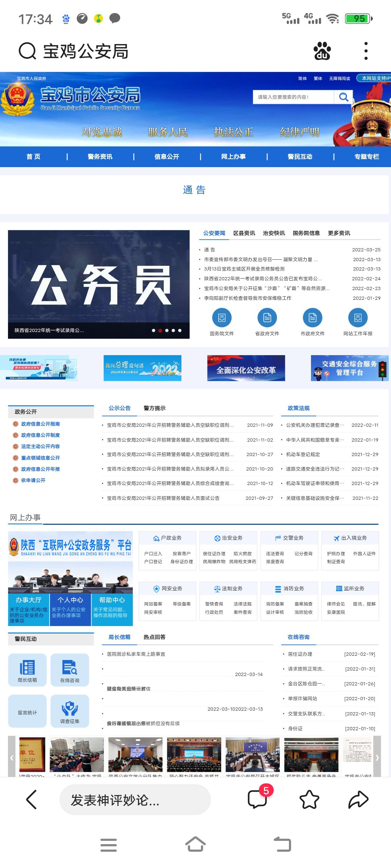This screenshot has width=391, height=868.
Task: Click the 治安业务 heading icon
Action: [217, 538]
